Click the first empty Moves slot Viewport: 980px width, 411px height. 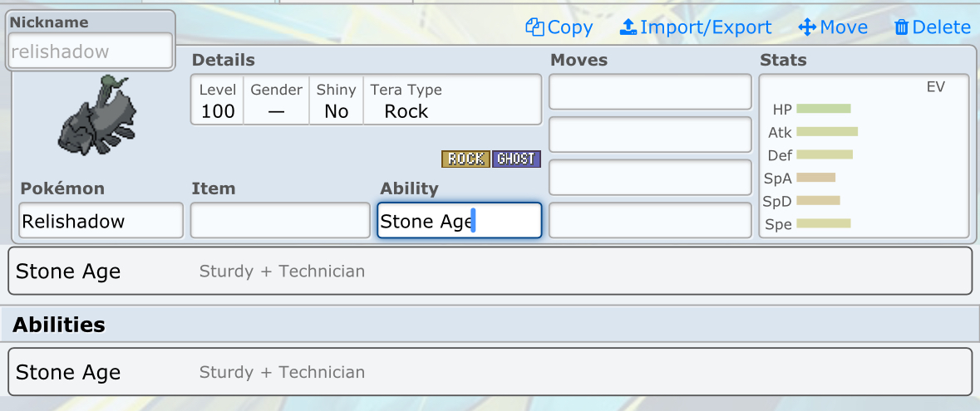650,91
